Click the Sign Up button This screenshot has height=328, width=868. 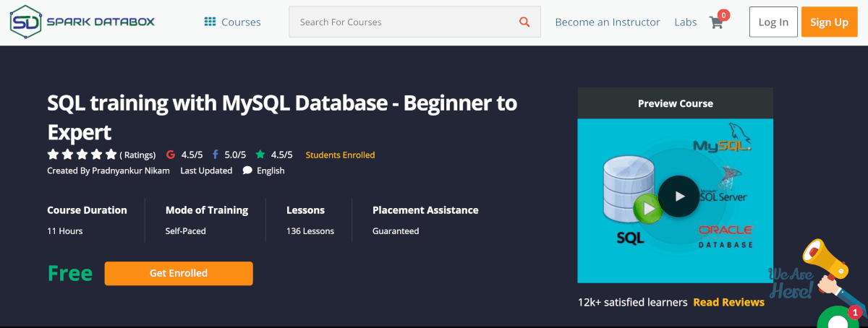(829, 22)
